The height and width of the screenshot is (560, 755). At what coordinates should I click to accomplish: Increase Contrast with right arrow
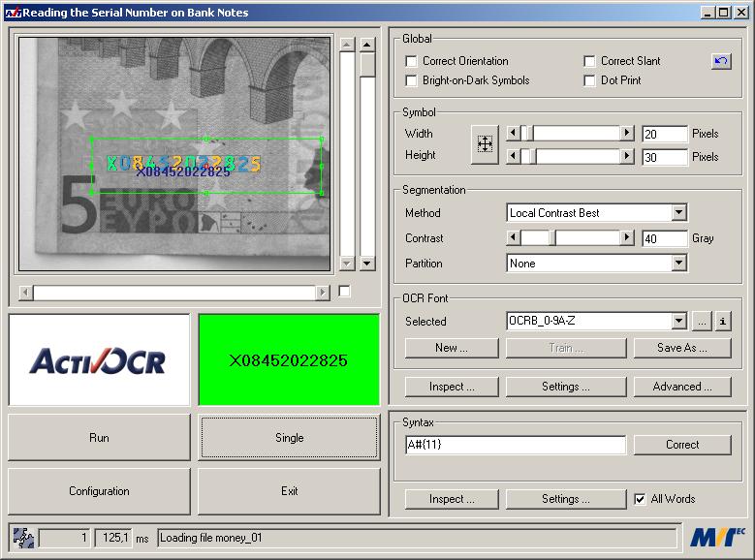[x=626, y=237]
